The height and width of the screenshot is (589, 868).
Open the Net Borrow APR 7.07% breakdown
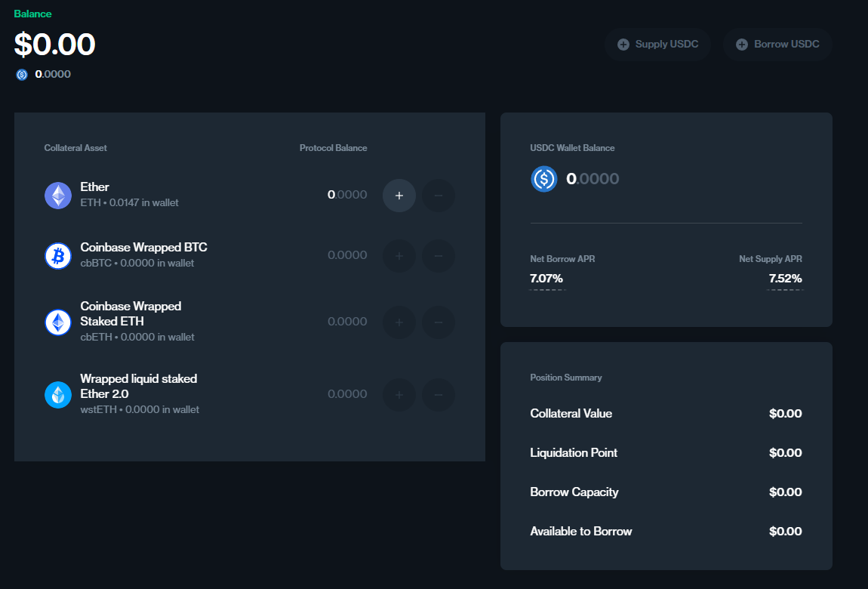(546, 279)
